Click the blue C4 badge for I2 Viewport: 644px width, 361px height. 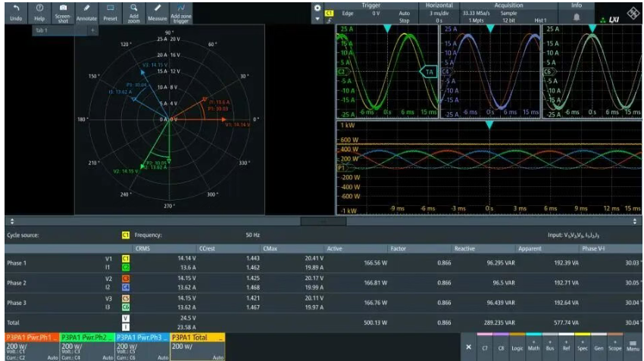point(126,288)
